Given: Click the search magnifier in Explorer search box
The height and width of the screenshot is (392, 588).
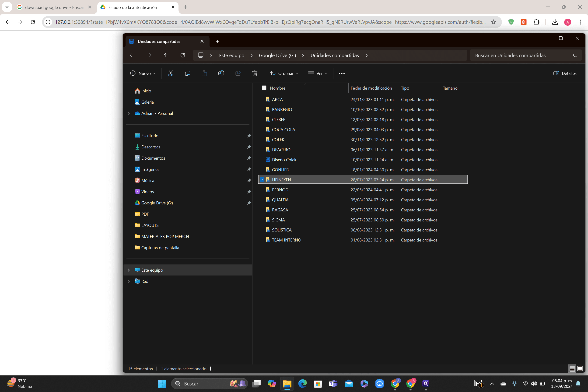Looking at the screenshot, I should point(575,56).
